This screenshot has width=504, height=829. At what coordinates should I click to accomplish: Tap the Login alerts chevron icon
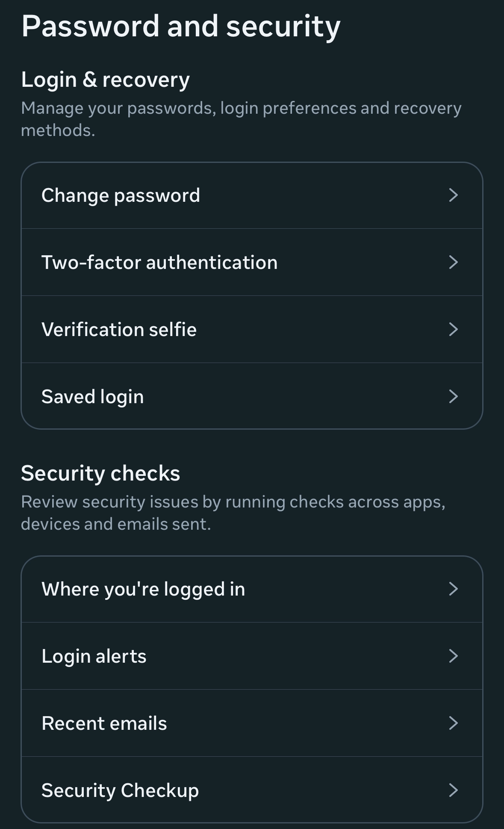(x=453, y=656)
